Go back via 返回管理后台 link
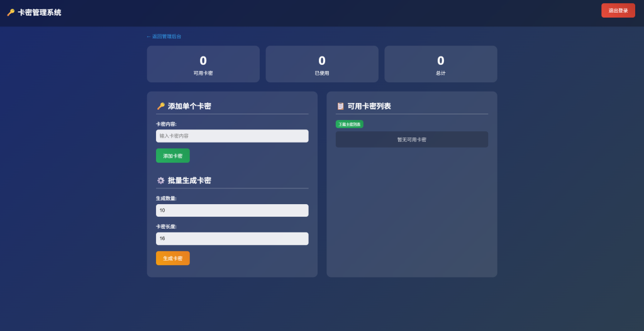 (164, 36)
